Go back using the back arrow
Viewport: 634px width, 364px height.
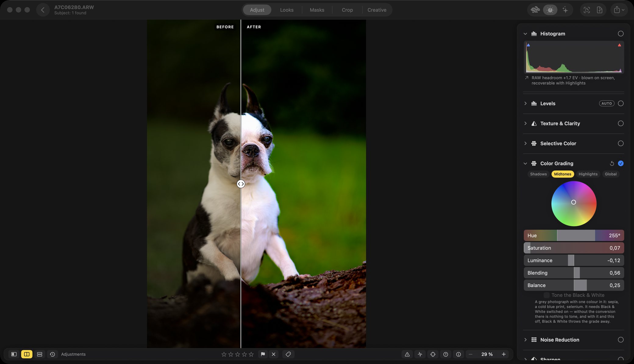[43, 10]
